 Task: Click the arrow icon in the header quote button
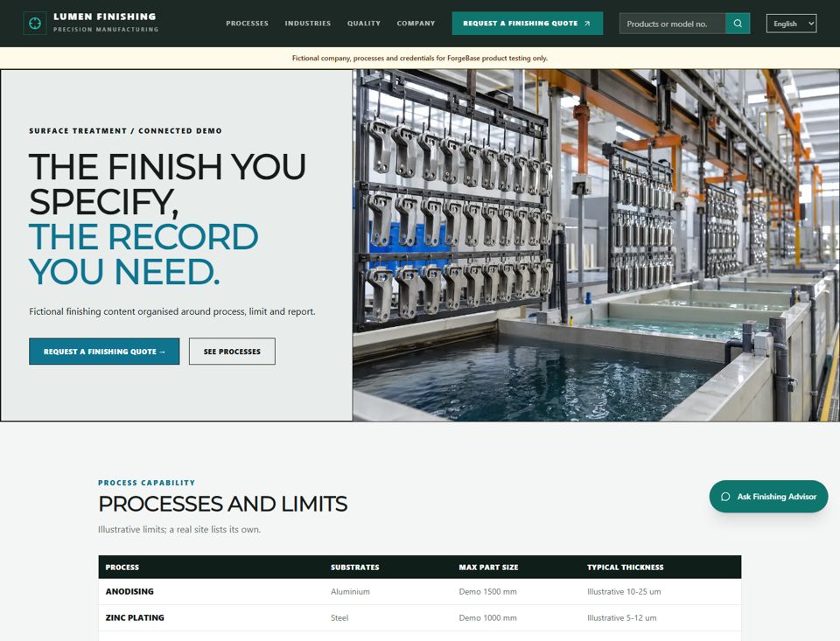pos(587,24)
